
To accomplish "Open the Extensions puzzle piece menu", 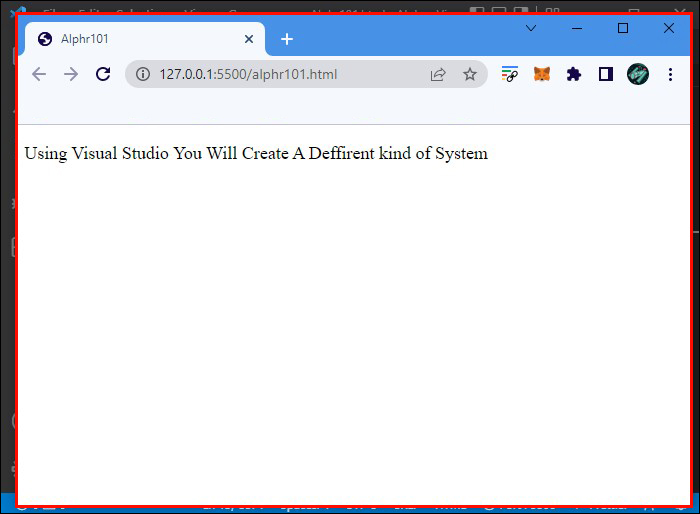I will pos(573,74).
